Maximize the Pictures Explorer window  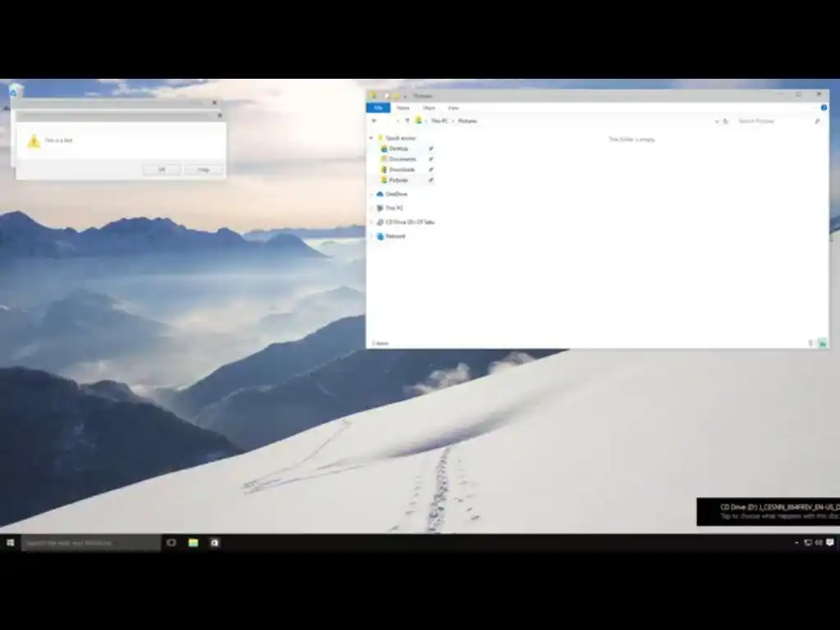click(799, 95)
